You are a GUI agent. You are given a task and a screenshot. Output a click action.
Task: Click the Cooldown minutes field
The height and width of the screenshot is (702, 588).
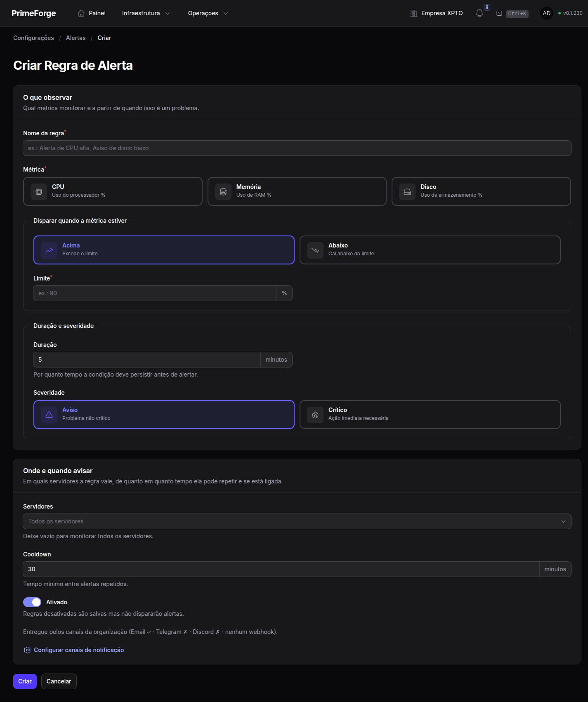click(x=281, y=569)
